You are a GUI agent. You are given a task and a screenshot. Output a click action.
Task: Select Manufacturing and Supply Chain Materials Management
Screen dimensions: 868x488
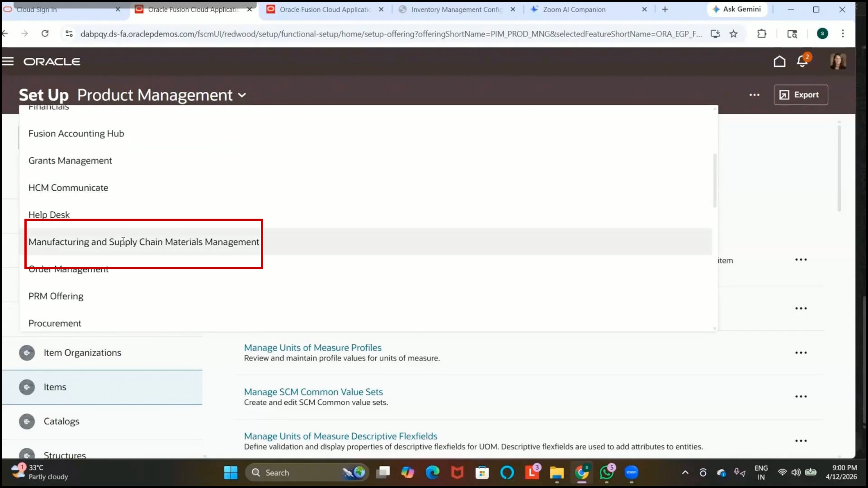pos(144,242)
